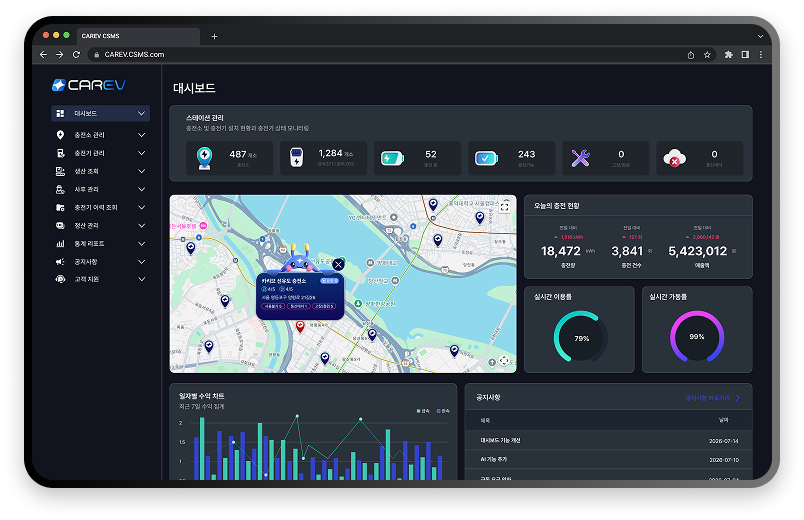Click the browser forward arrow
The width and height of the screenshot is (804, 520).
(59, 54)
